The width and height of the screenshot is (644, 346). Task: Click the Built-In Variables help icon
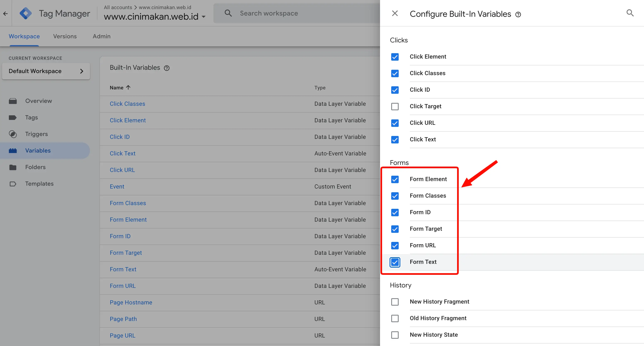pos(167,68)
